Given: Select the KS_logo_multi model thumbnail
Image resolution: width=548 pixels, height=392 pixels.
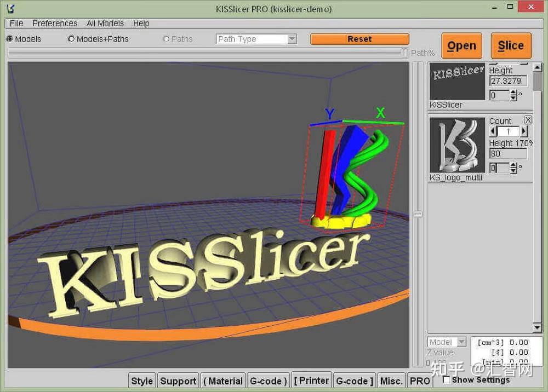Looking at the screenshot, I should click(457, 144).
